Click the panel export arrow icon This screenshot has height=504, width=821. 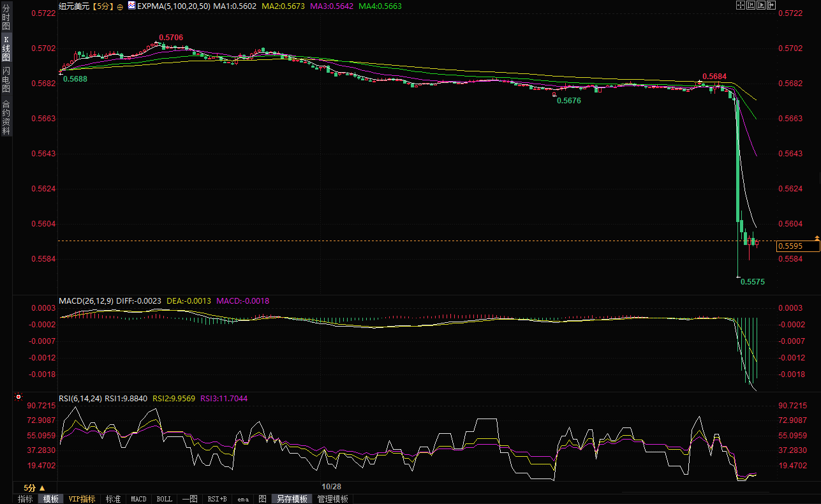771,5
